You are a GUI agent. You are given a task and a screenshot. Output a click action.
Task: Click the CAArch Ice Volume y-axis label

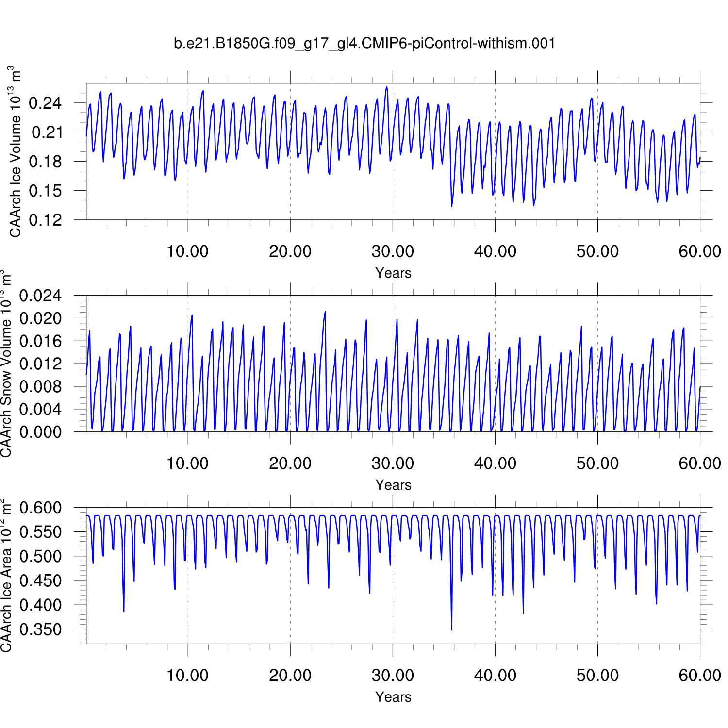[15, 151]
